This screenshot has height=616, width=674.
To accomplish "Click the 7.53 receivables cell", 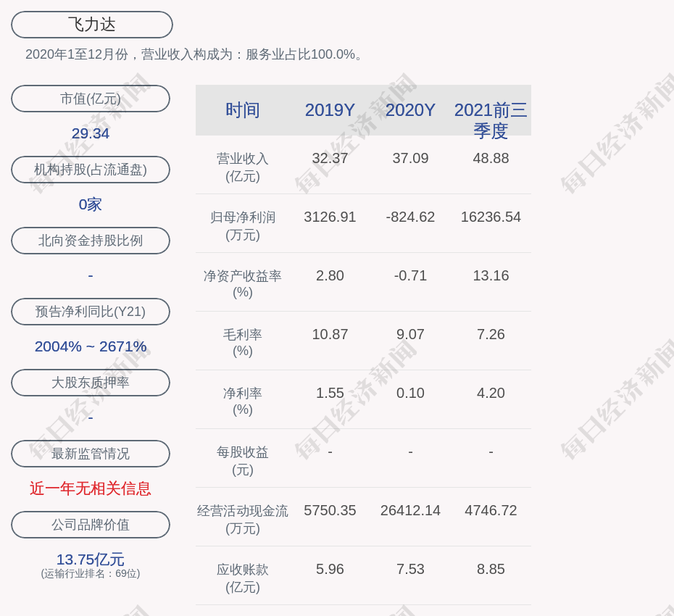I will pos(410,569).
